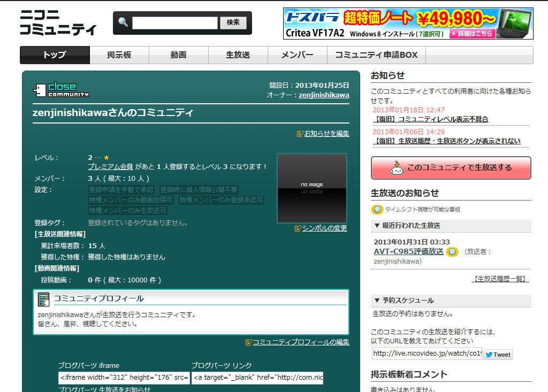The height and width of the screenshot is (392, 548).
Task: Click the 2013年01月18日 12:47 notice date
Action: (x=408, y=110)
